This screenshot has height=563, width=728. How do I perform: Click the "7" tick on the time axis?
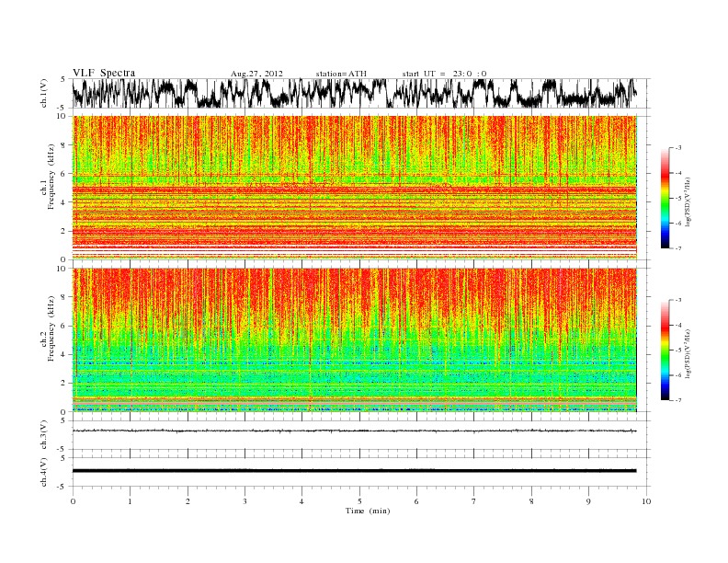coord(474,501)
